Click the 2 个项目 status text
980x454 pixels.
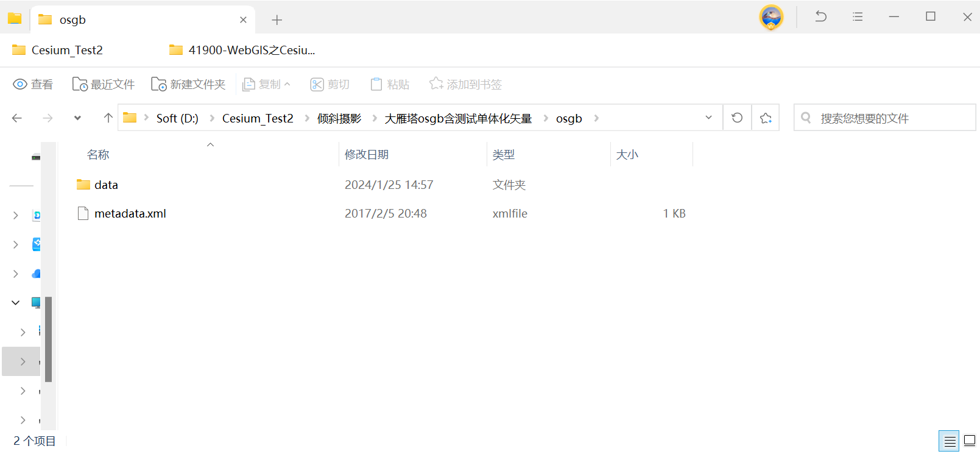35,441
